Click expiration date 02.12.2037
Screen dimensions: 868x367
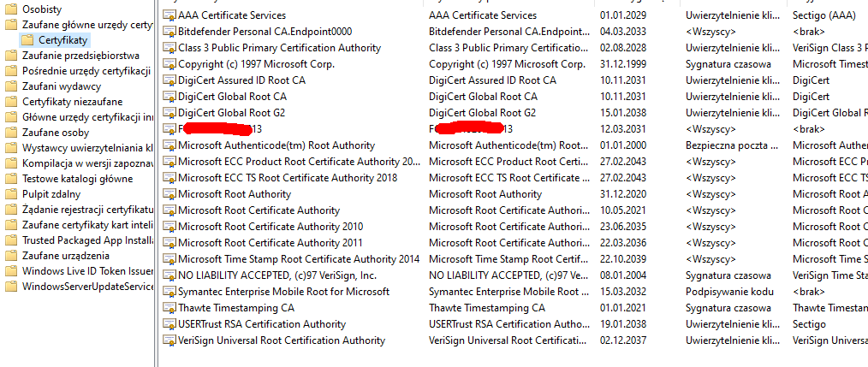623,340
